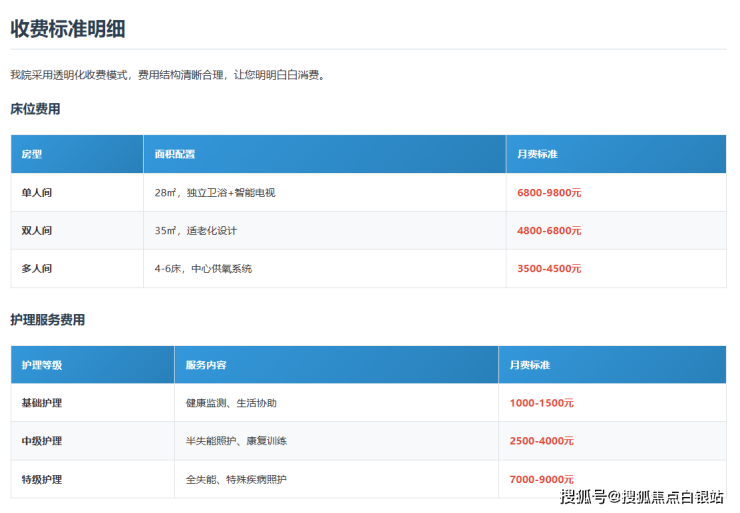This screenshot has height=513, width=740.
Task: Click the 护理服务费用 section heading
Action: (x=47, y=320)
